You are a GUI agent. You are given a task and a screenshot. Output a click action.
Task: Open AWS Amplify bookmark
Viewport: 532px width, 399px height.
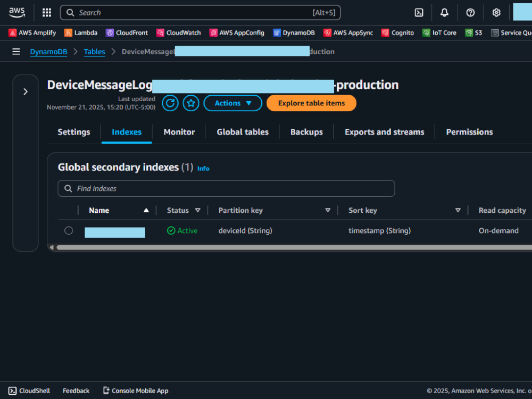tap(32, 33)
